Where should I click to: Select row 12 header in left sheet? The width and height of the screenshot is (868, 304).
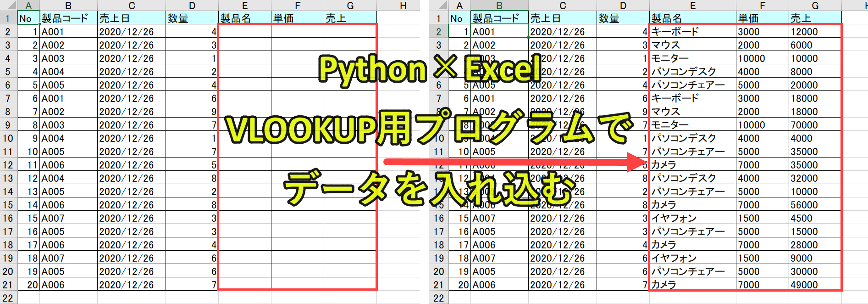[x=8, y=165]
